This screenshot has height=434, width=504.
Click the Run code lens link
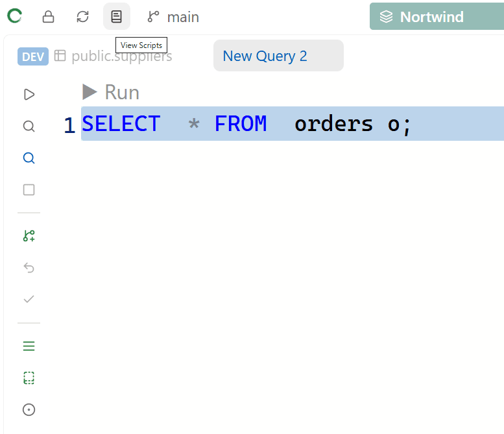[110, 92]
